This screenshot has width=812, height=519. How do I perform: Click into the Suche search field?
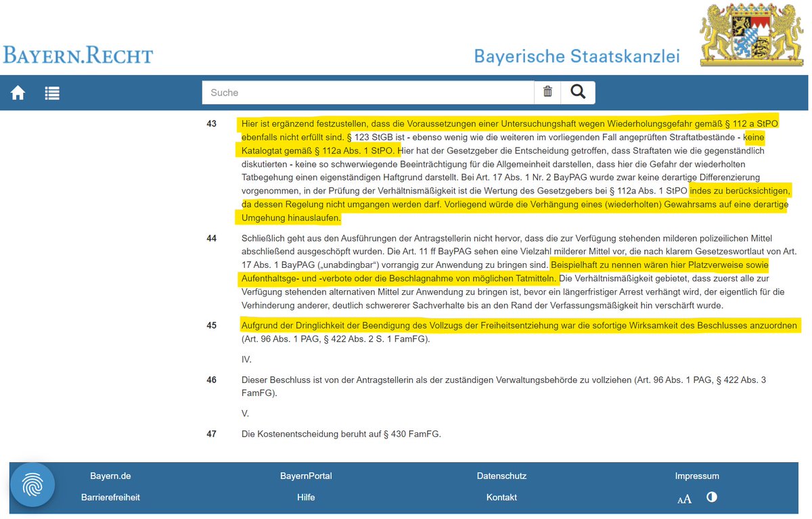(368, 92)
